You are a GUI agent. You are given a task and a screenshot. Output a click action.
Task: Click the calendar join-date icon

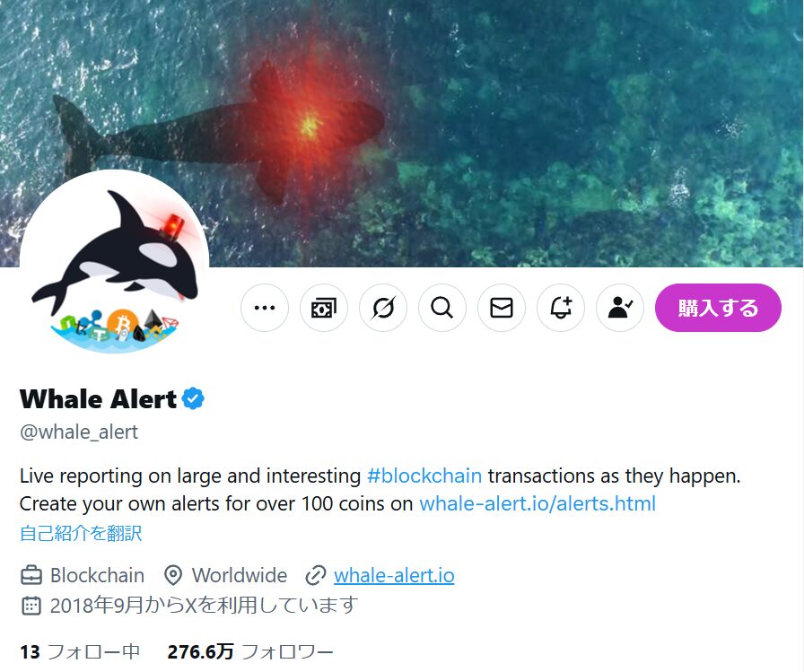coord(31,606)
